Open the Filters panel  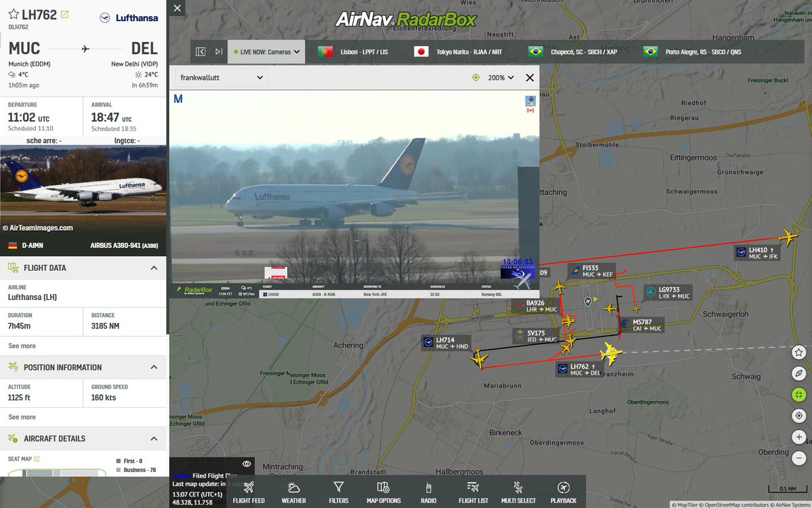point(338,490)
